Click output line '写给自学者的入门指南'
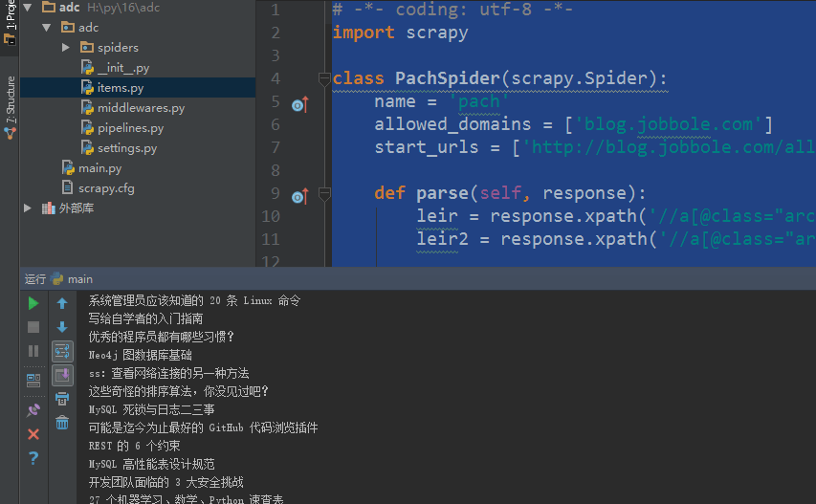This screenshot has width=816, height=504. pyautogui.click(x=145, y=318)
